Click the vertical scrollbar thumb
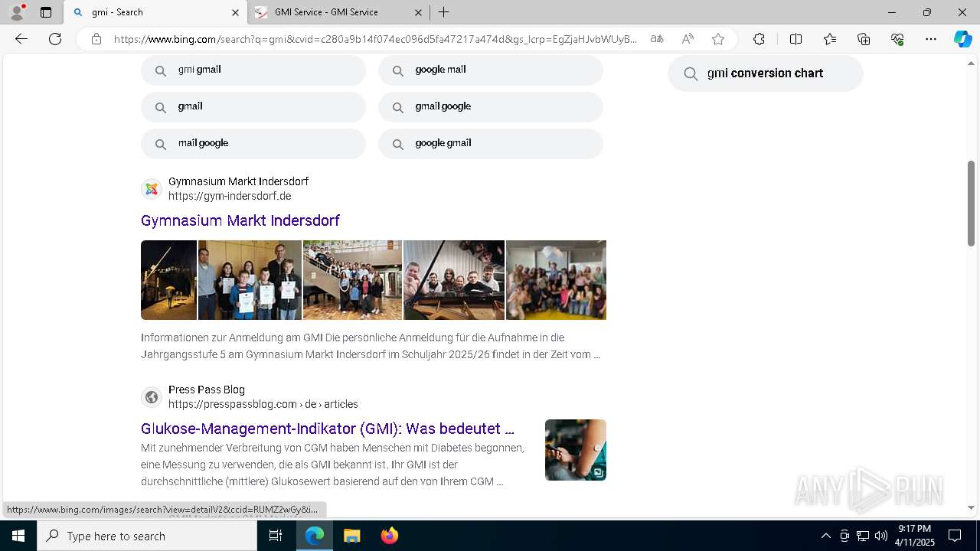Image resolution: width=980 pixels, height=551 pixels. coord(971,204)
